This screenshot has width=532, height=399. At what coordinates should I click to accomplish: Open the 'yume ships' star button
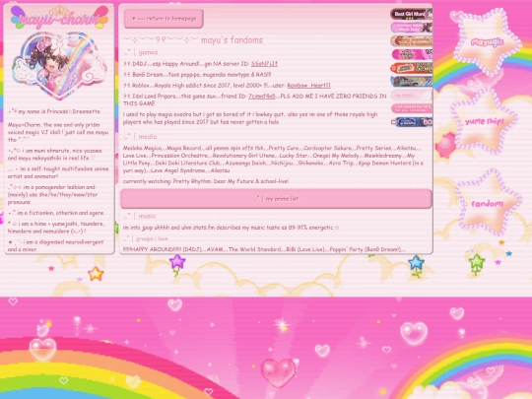(484, 121)
